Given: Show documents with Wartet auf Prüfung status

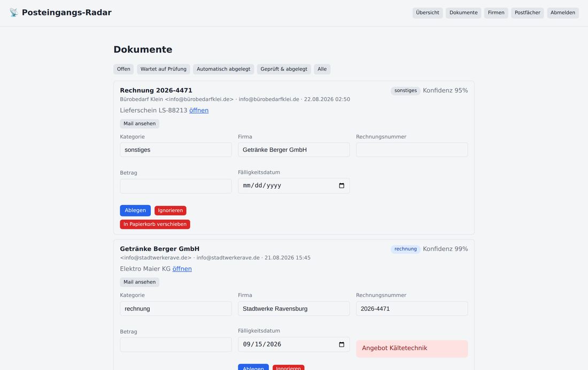Looking at the screenshot, I should point(164,69).
